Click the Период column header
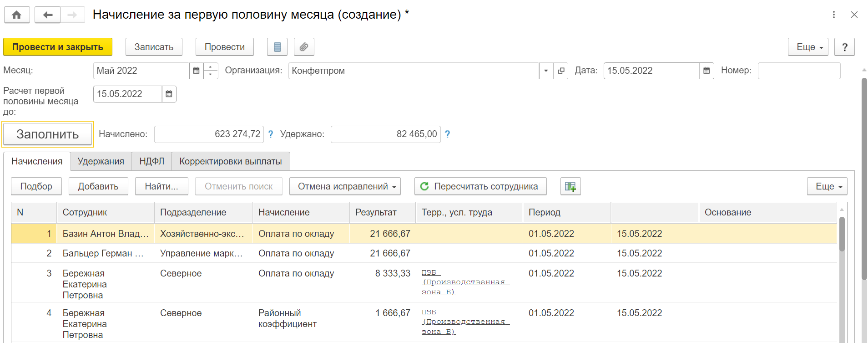The height and width of the screenshot is (343, 868). point(567,212)
